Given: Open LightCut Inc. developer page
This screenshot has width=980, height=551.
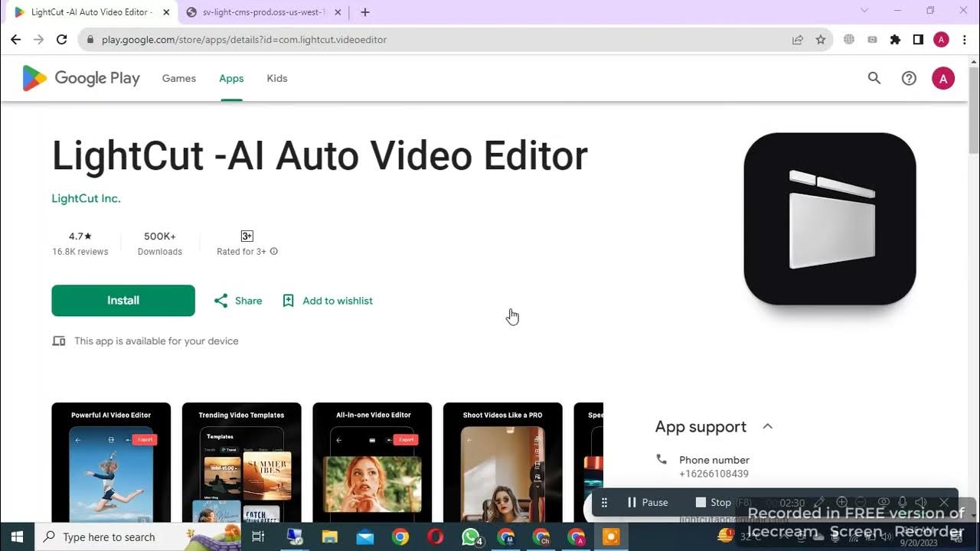Looking at the screenshot, I should click(86, 198).
